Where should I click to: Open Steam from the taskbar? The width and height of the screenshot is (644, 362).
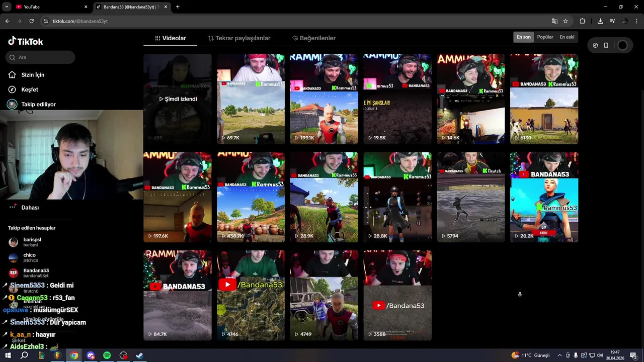(140, 355)
